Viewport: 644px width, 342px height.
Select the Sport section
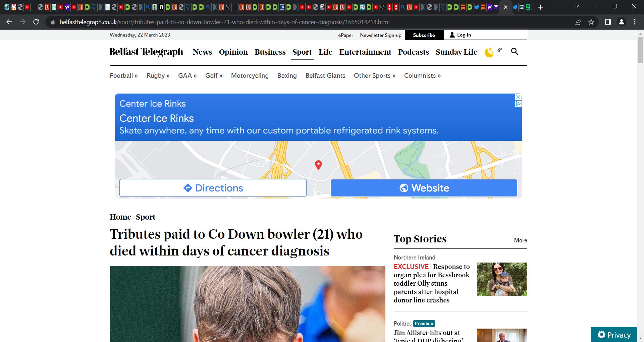click(x=302, y=52)
